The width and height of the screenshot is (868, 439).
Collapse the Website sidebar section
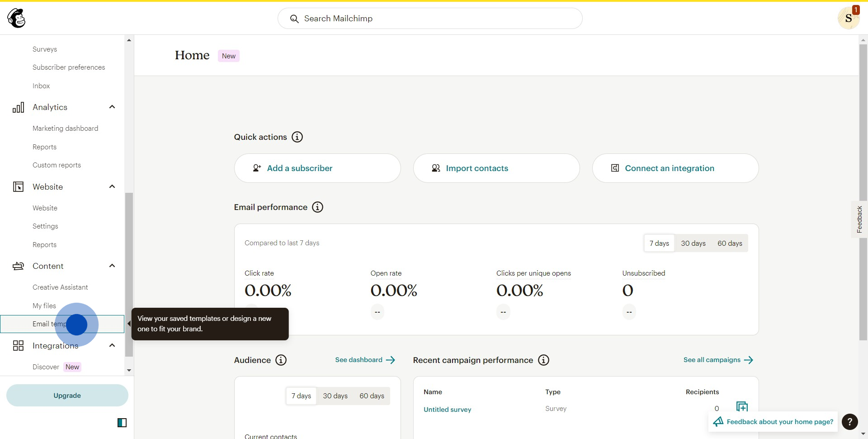[112, 187]
